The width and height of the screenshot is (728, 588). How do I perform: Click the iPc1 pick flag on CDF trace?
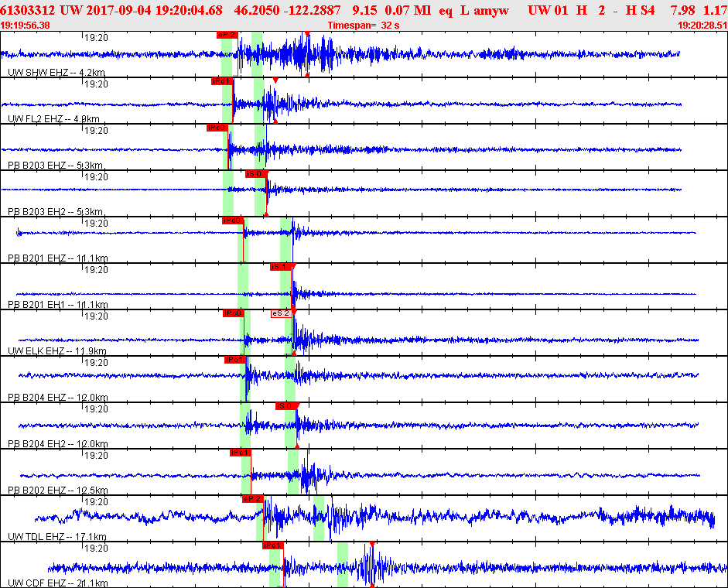pyautogui.click(x=273, y=545)
